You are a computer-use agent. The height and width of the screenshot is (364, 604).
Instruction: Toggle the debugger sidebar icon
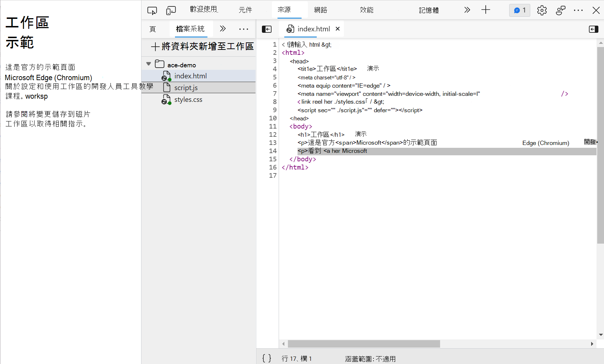click(x=593, y=29)
